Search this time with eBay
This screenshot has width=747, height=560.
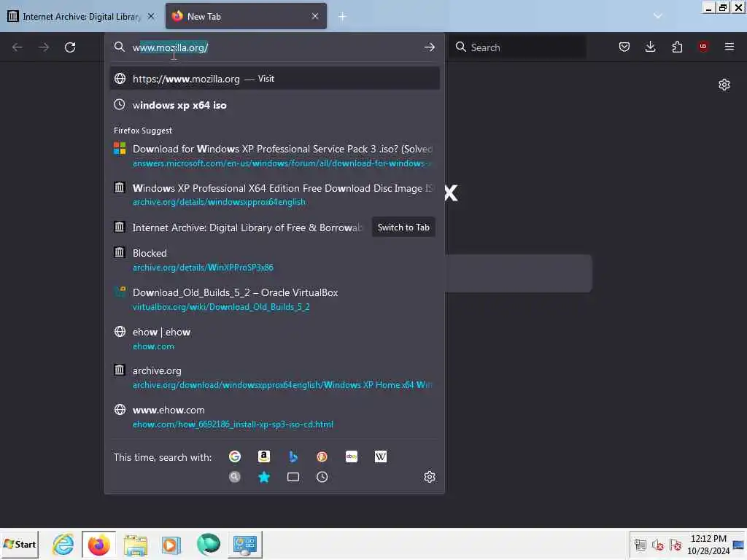click(352, 456)
